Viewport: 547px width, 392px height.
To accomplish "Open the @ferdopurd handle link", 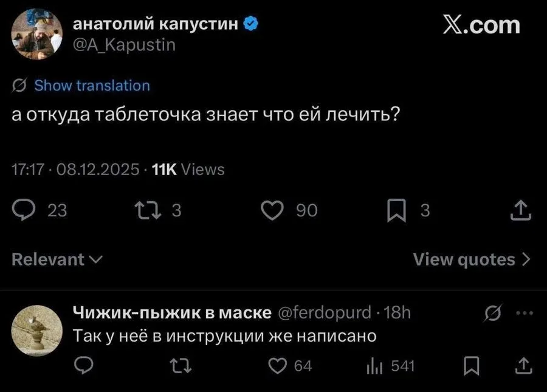I will [324, 314].
